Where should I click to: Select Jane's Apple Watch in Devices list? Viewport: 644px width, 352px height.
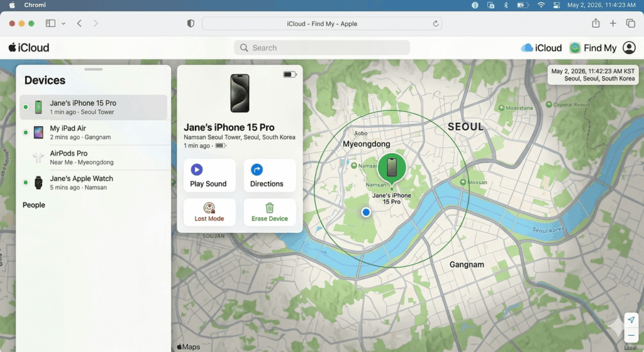point(93,183)
